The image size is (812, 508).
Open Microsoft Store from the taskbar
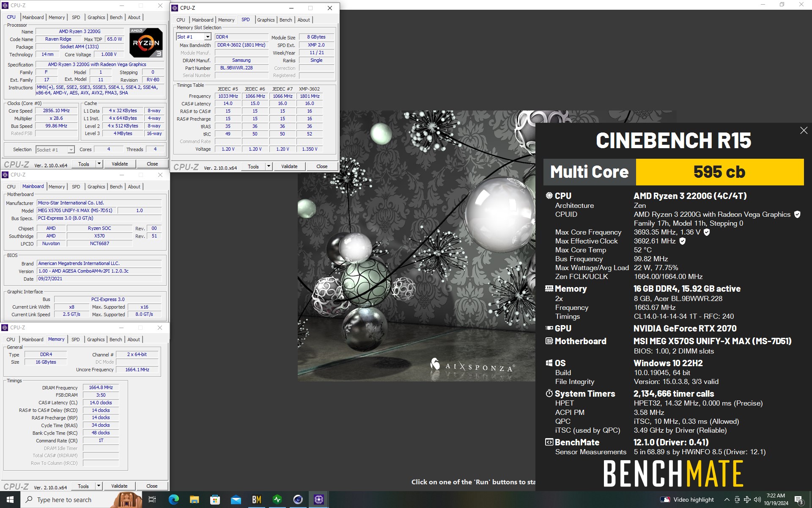click(215, 500)
